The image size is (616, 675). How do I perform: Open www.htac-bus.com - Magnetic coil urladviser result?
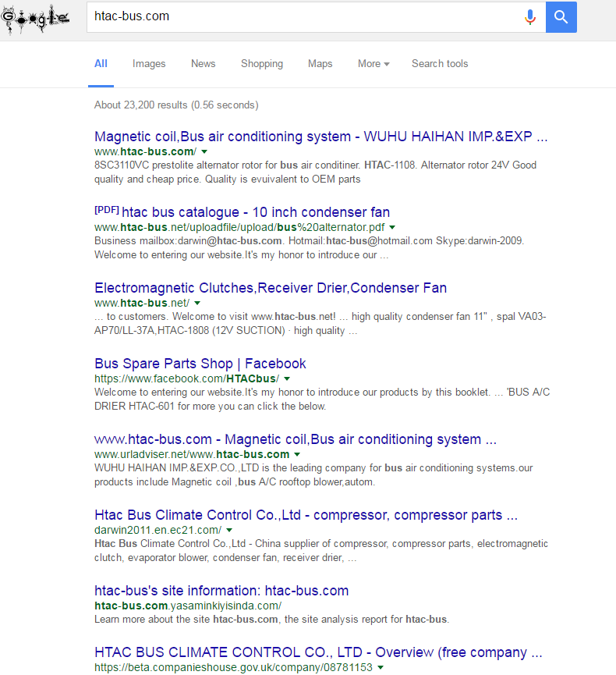[296, 439]
